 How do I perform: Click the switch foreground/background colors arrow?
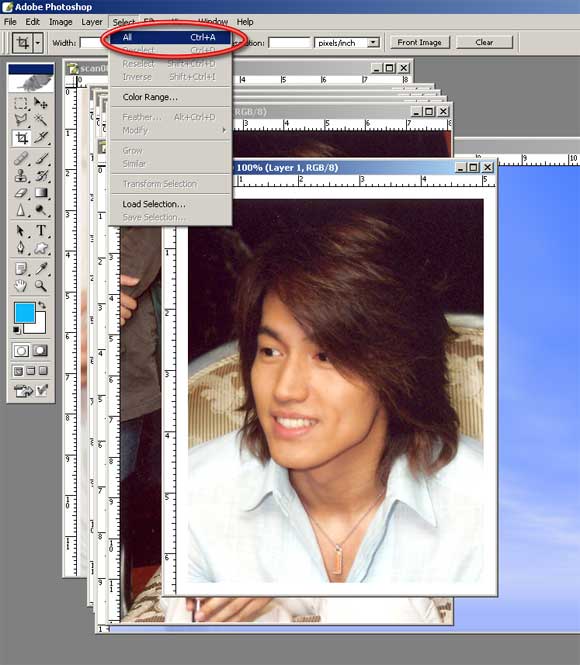[42, 305]
